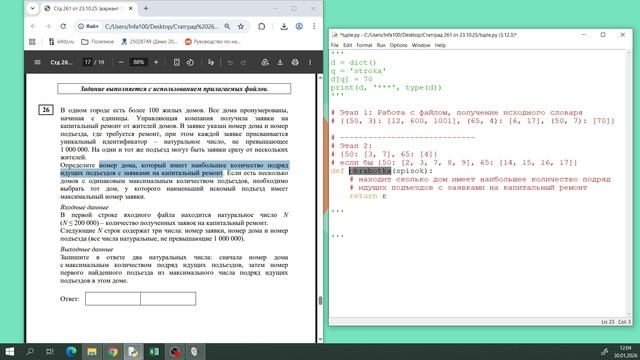This screenshot has width=640, height=360.
Task: Open Chrome profile avatar
Action: pyautogui.click(x=299, y=27)
